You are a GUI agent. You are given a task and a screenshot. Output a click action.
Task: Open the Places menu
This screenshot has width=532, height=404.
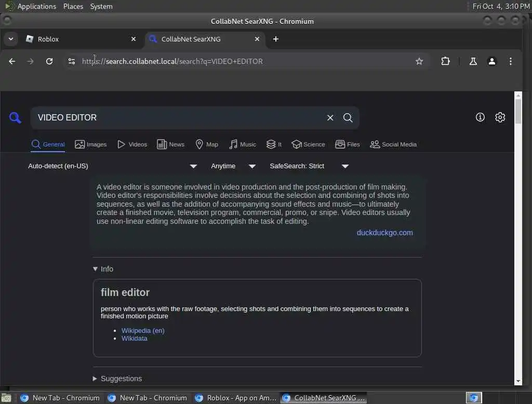(73, 6)
